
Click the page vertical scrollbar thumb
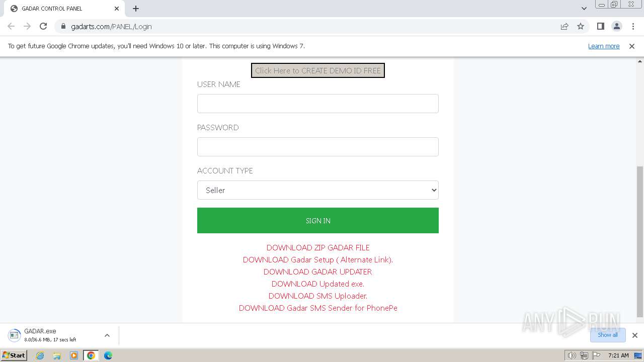point(640,242)
